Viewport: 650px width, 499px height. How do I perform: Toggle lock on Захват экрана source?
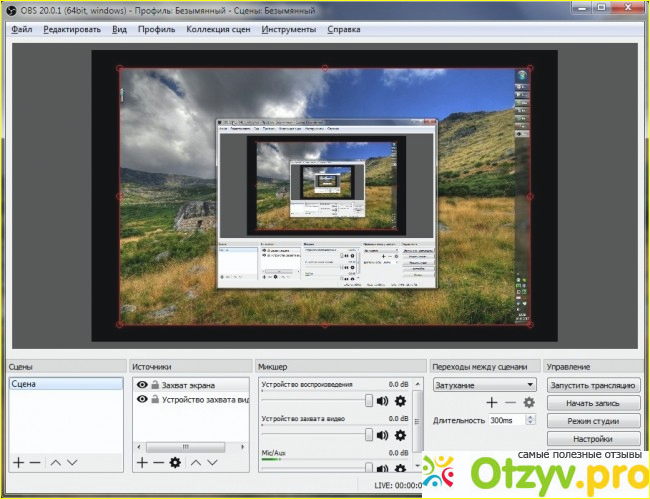[155, 384]
